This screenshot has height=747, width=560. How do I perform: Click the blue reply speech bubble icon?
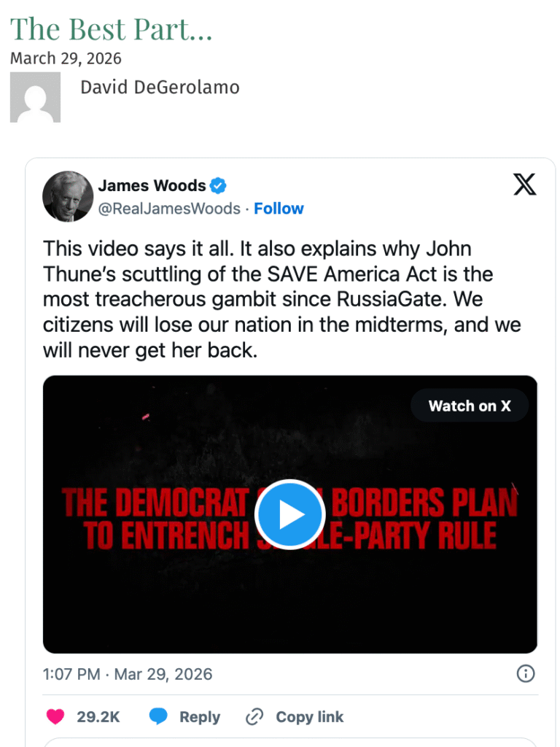(x=158, y=716)
